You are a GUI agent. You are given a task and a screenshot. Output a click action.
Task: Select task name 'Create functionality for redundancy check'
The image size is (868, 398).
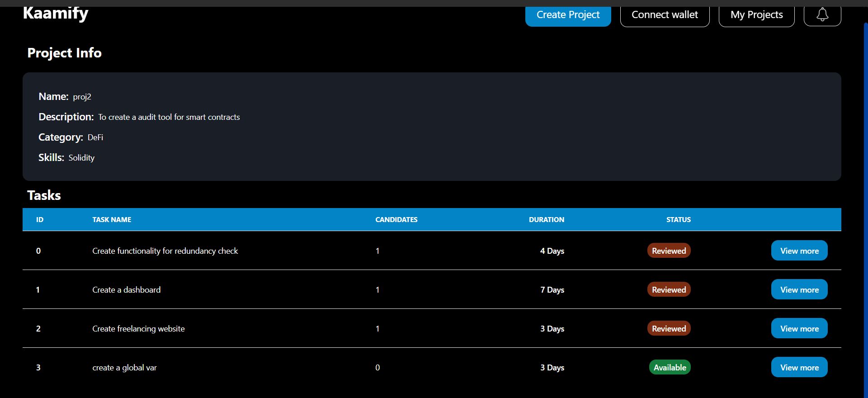point(165,251)
